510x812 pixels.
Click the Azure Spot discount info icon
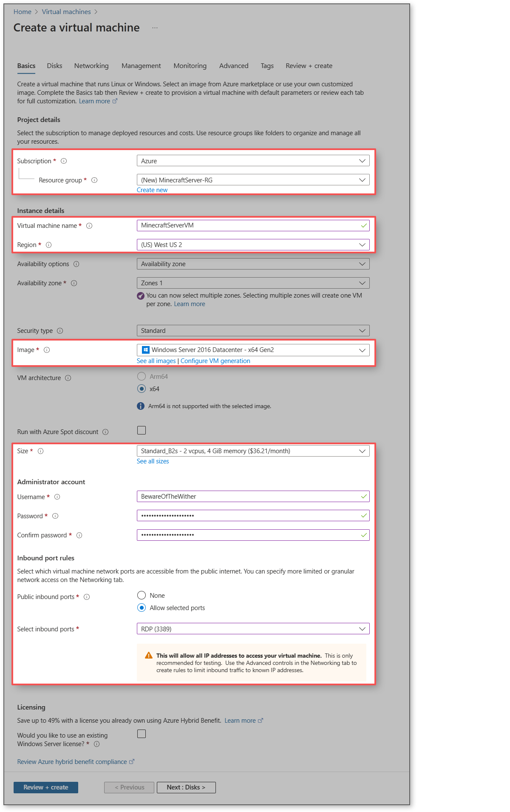(105, 432)
